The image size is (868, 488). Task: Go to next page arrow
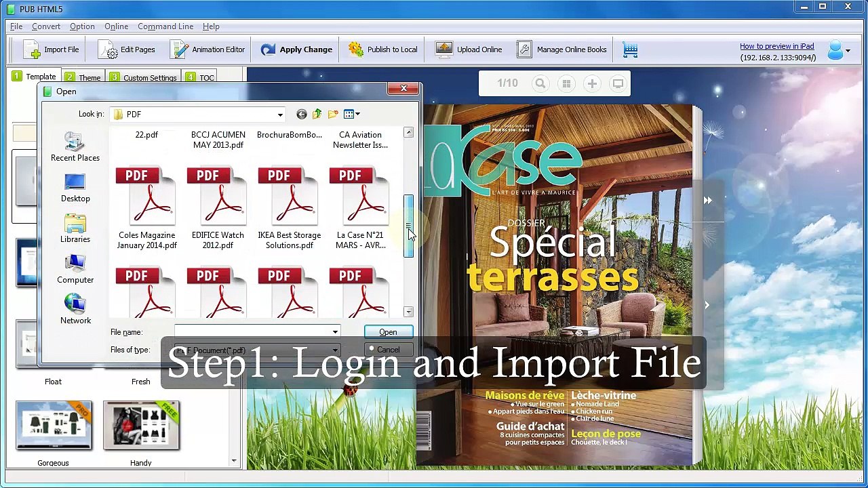(x=707, y=305)
